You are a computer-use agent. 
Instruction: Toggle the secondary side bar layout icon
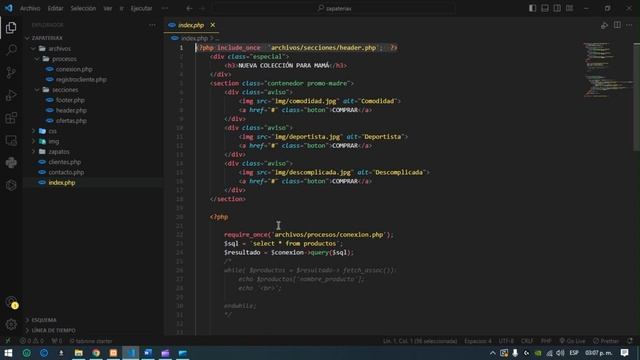(x=557, y=8)
